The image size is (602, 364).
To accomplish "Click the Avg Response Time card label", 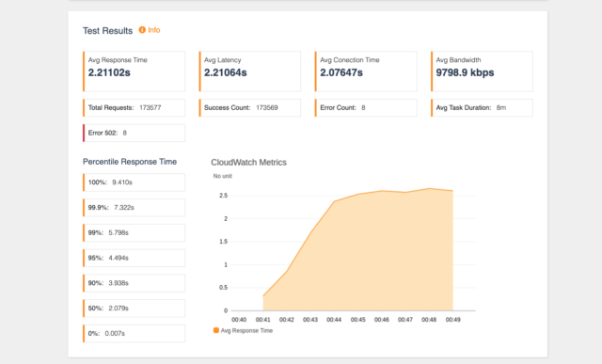I will pyautogui.click(x=118, y=60).
